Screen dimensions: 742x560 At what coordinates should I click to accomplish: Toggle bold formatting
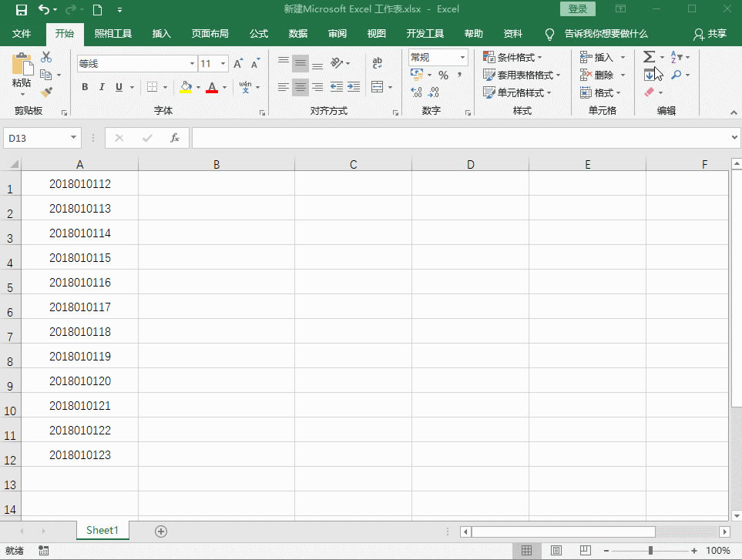coord(85,87)
